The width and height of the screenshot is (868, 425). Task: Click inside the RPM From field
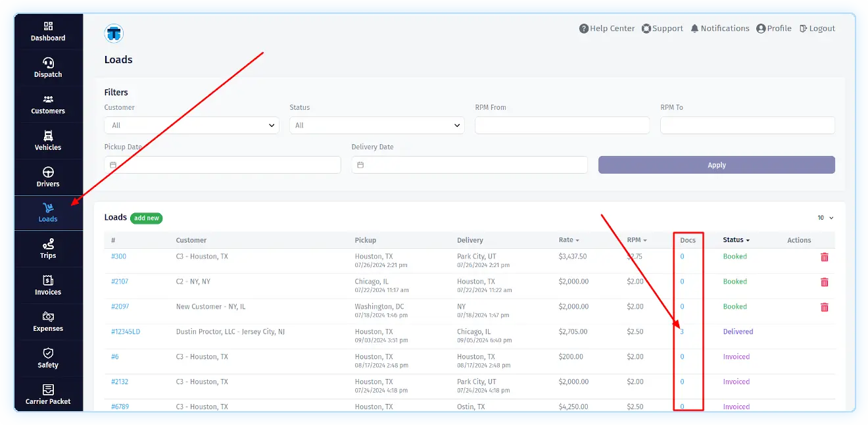(562, 126)
